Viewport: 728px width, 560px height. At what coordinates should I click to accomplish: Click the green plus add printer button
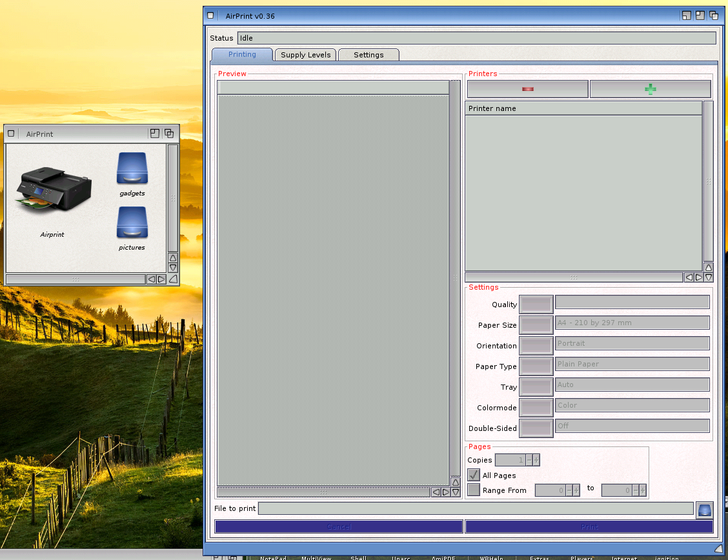[650, 89]
